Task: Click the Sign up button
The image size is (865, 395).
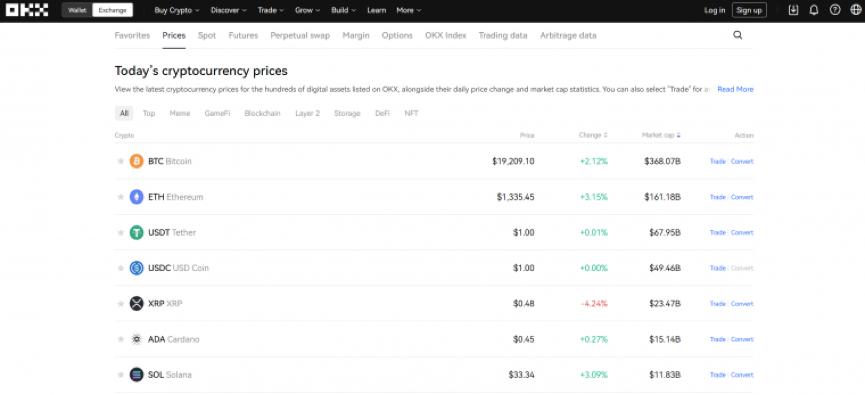Action: coord(749,10)
